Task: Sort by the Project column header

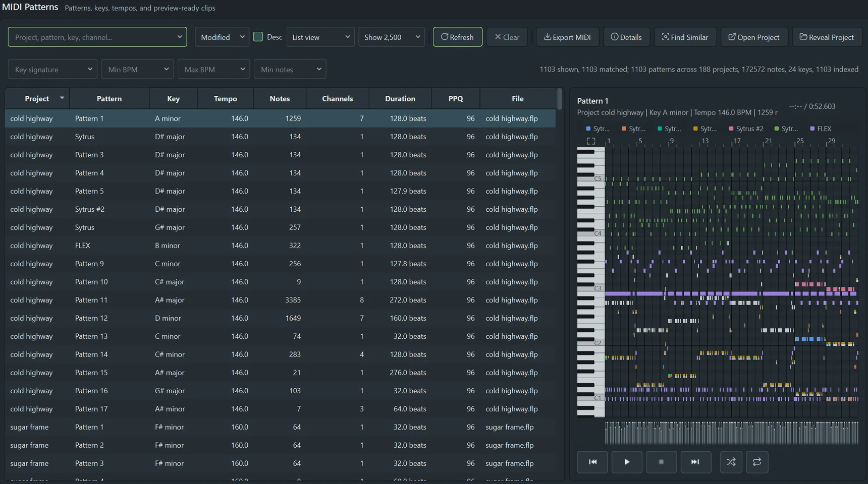Action: (x=37, y=98)
